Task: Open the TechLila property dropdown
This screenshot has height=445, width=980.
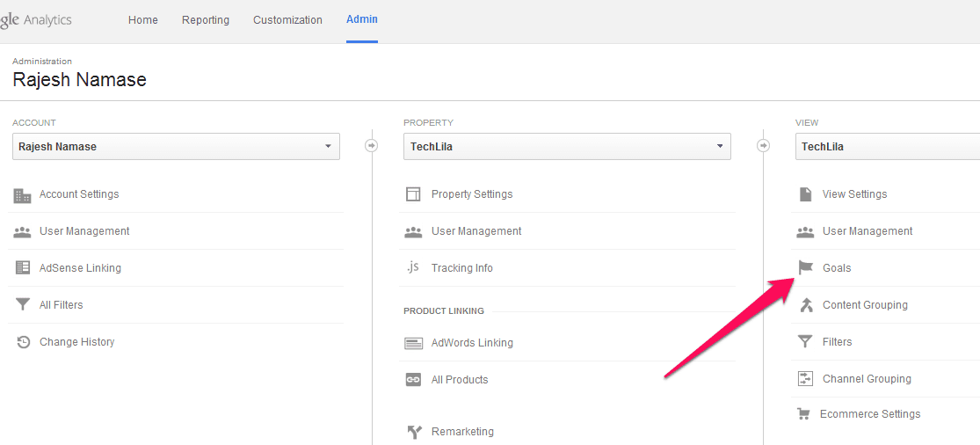Action: click(x=567, y=146)
